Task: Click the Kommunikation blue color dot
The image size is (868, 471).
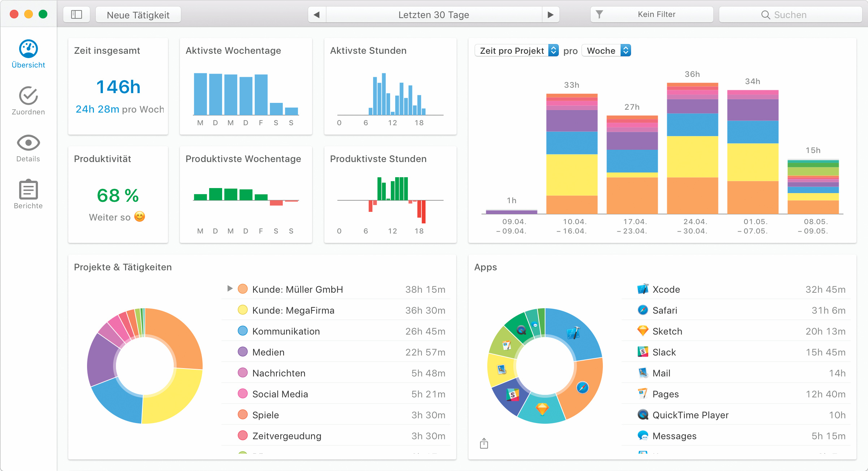Action: pos(243,331)
